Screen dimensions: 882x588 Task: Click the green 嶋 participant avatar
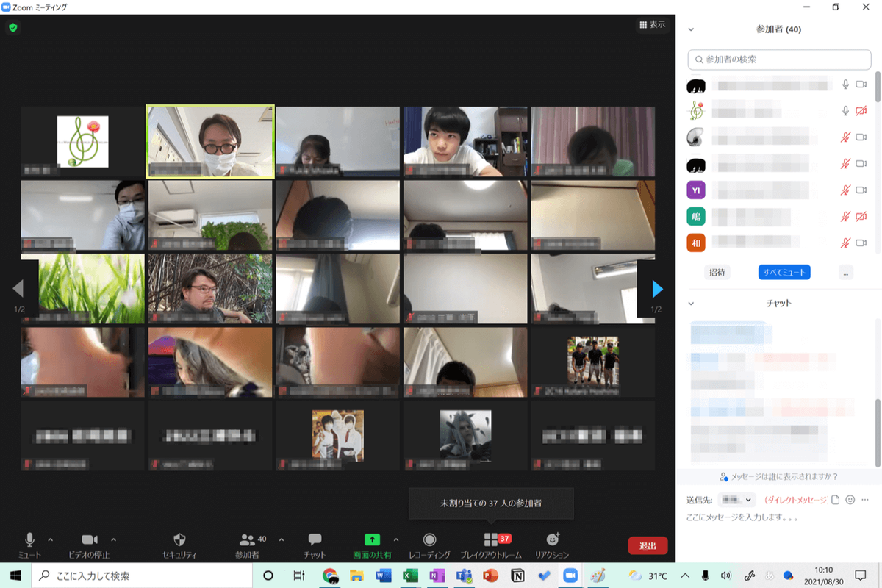click(696, 217)
